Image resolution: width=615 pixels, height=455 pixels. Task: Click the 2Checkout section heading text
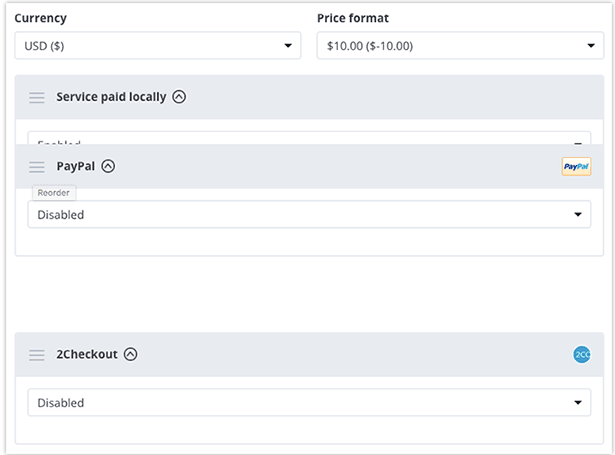[87, 354]
